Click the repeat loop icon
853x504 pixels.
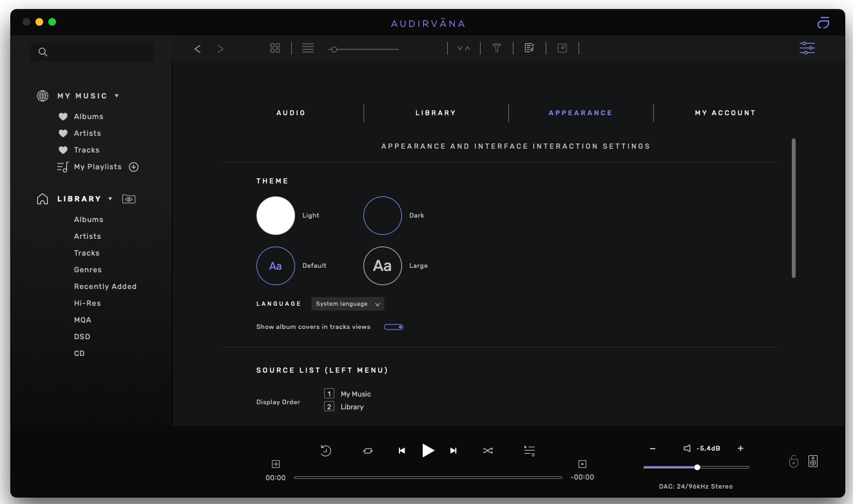[368, 451]
